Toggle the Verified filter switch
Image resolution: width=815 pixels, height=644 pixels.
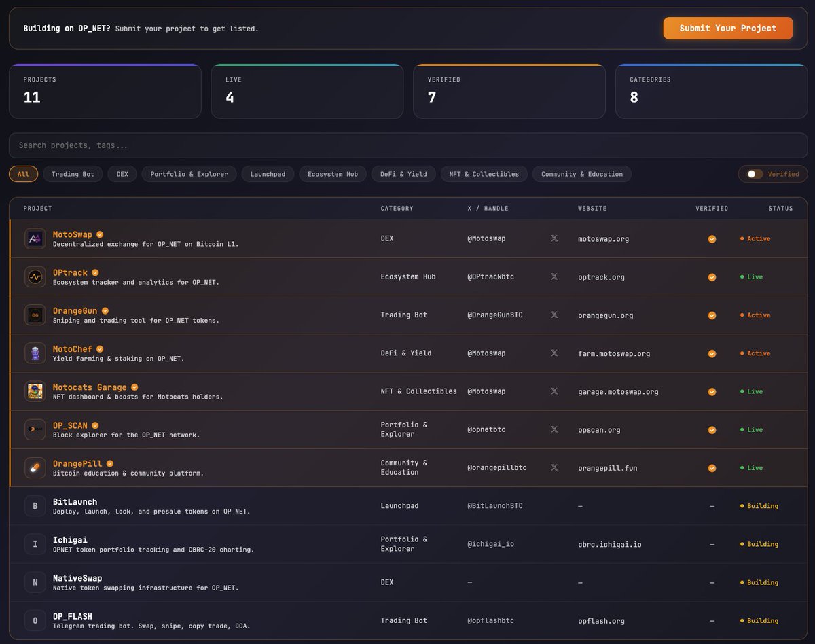tap(755, 174)
